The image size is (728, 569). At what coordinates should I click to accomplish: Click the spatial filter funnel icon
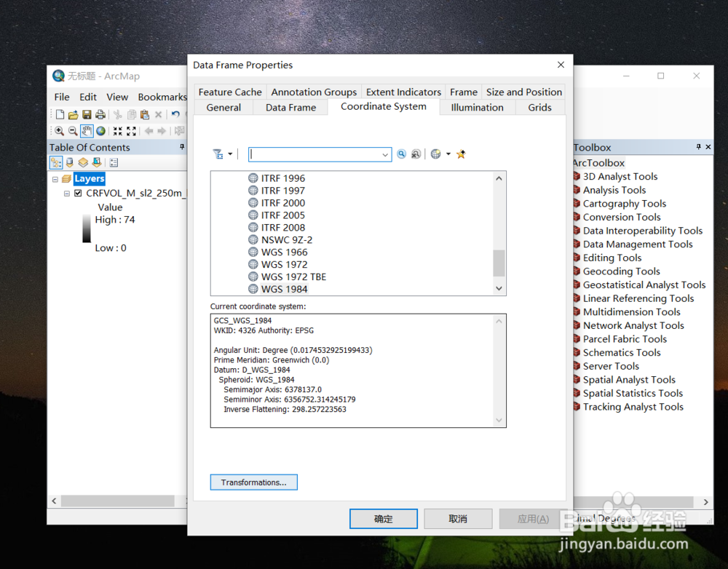tap(218, 154)
